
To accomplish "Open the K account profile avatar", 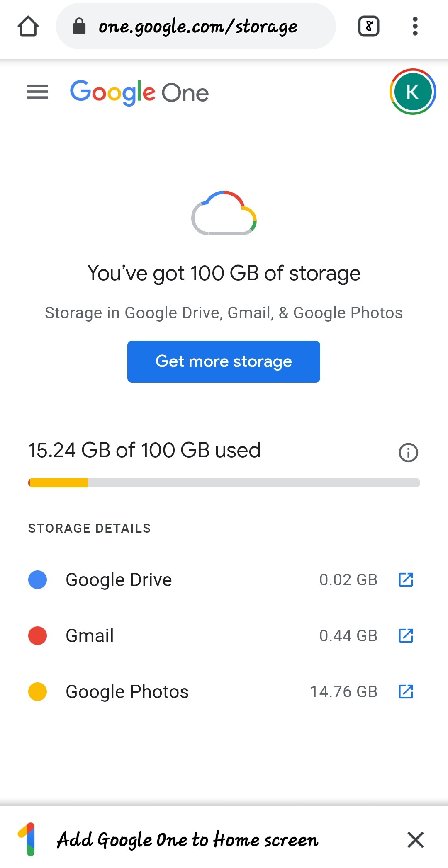I will [x=413, y=92].
